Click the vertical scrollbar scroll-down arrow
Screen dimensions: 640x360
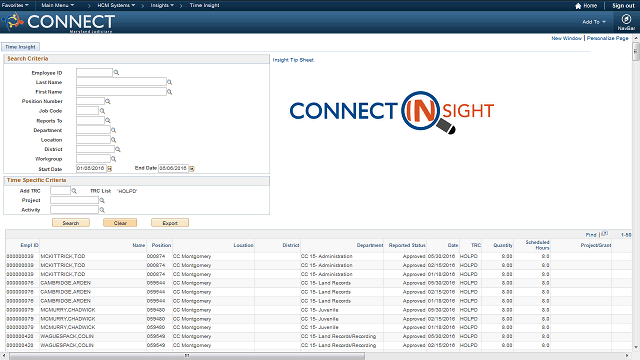[636, 348]
